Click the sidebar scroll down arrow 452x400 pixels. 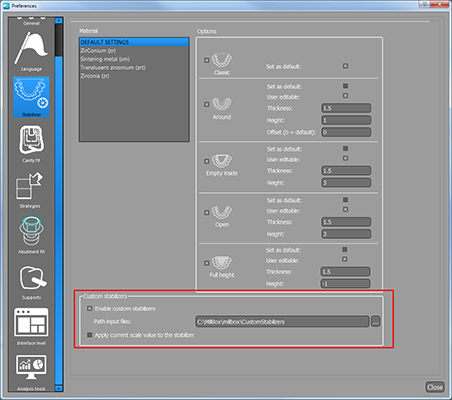59,388
